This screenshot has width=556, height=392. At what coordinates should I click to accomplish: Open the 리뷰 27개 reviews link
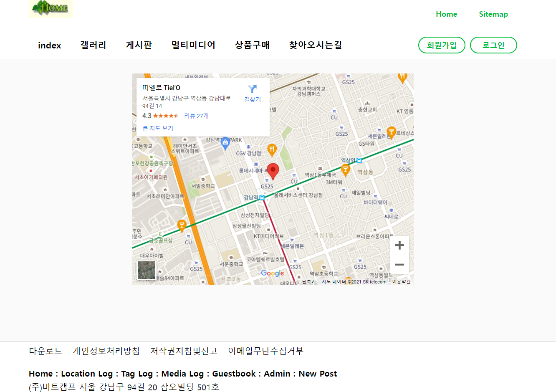[x=197, y=116]
